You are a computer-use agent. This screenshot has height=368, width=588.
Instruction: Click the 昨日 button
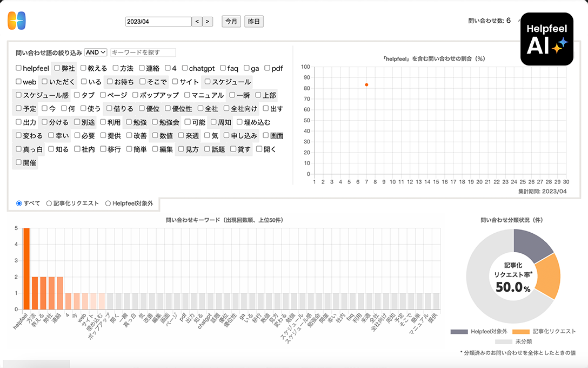(x=254, y=22)
